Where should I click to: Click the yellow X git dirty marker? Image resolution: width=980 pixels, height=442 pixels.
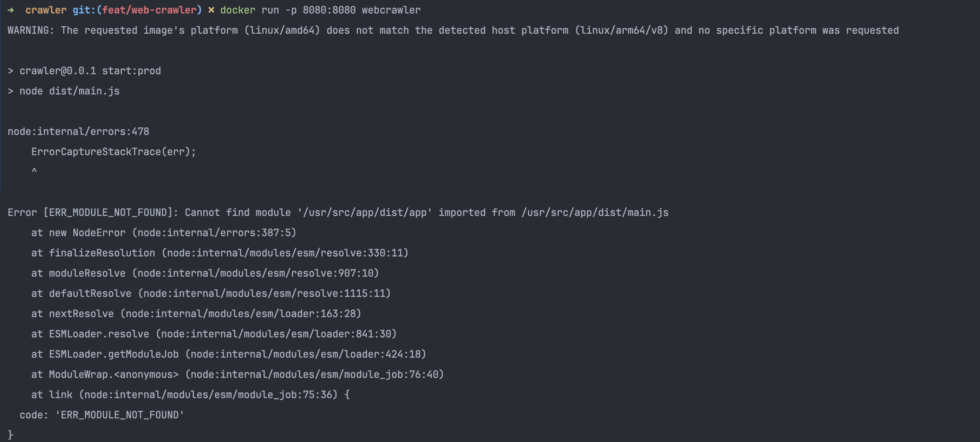pos(211,10)
